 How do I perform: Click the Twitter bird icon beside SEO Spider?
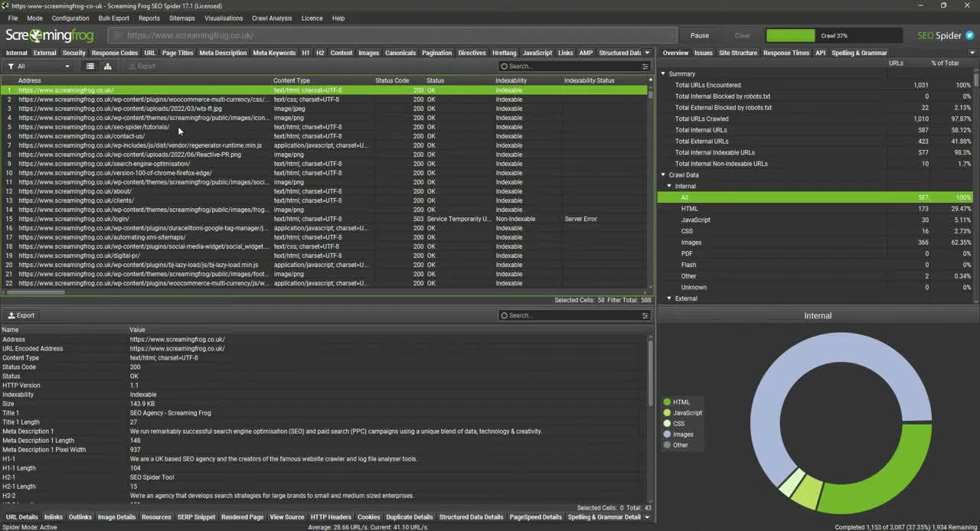pos(970,35)
